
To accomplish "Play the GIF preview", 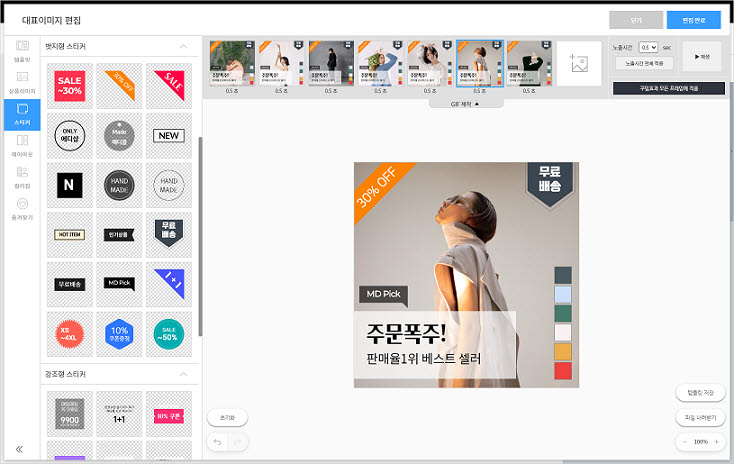I will (x=702, y=56).
